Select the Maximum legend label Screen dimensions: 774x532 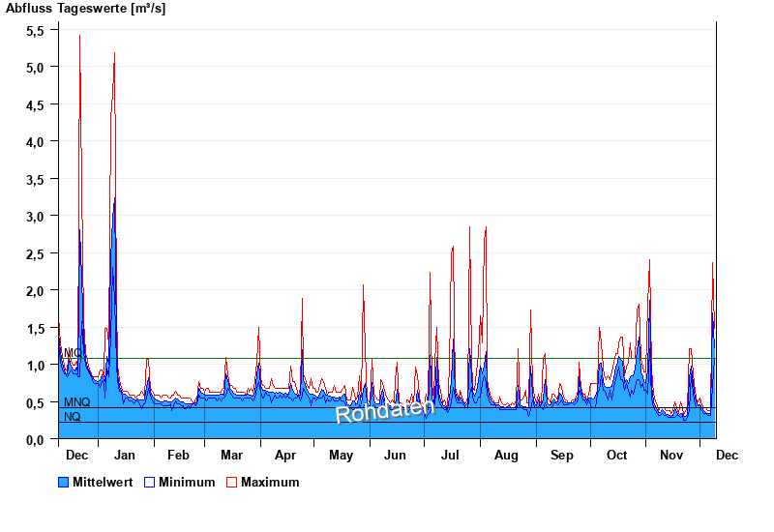(x=270, y=482)
